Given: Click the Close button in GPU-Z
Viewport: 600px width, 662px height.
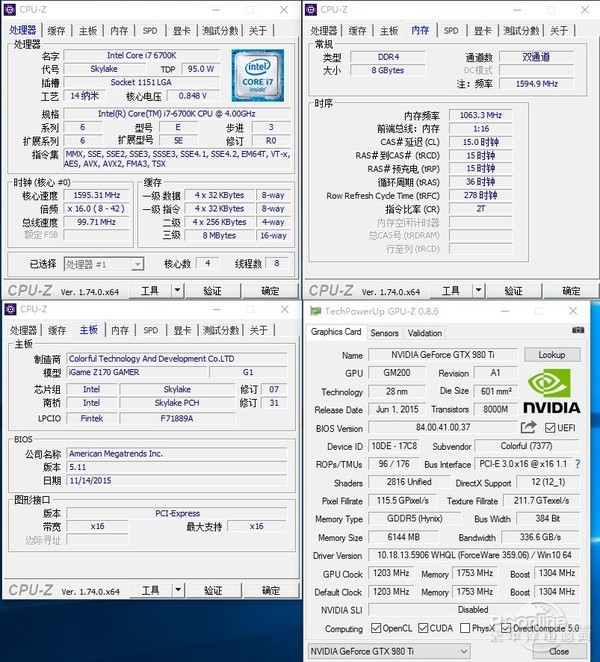Looking at the screenshot, I should [x=559, y=651].
